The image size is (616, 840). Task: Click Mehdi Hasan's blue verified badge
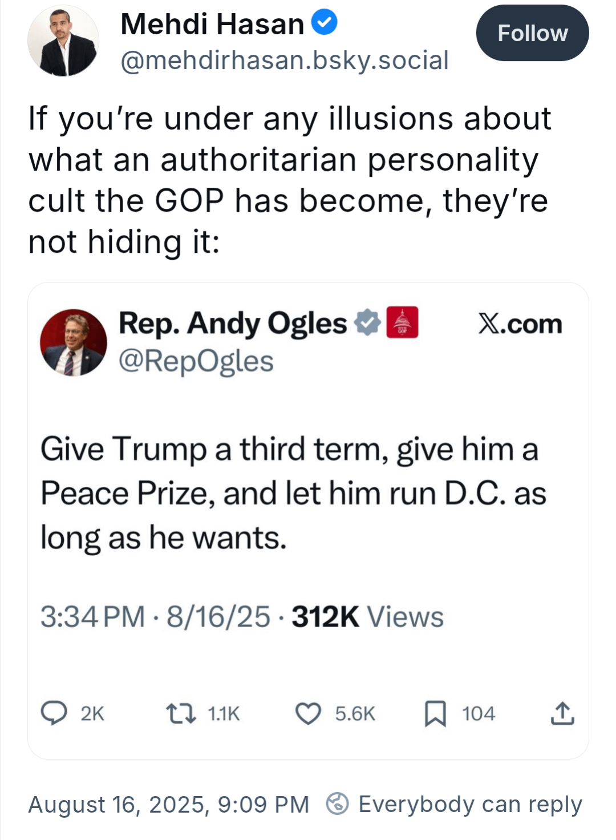coord(325,23)
